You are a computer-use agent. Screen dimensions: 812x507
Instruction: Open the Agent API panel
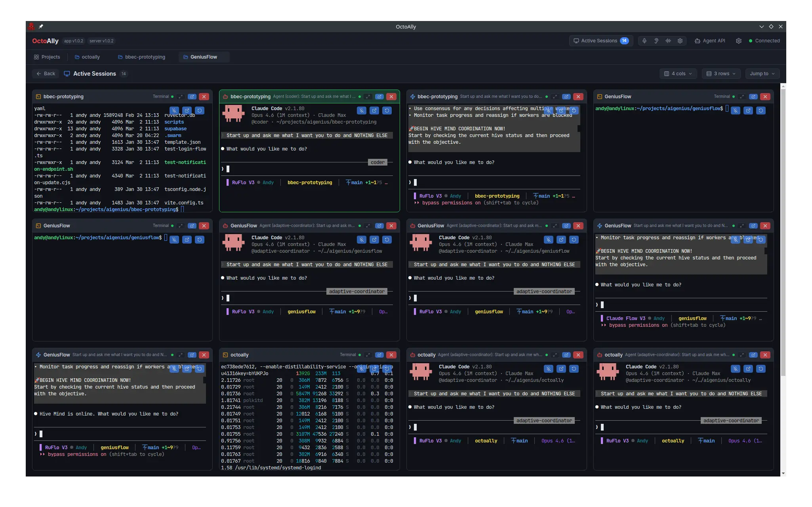(x=710, y=41)
